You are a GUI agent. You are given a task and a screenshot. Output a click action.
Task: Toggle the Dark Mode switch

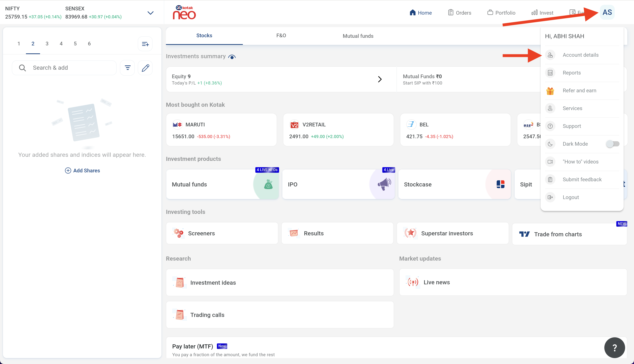click(612, 144)
